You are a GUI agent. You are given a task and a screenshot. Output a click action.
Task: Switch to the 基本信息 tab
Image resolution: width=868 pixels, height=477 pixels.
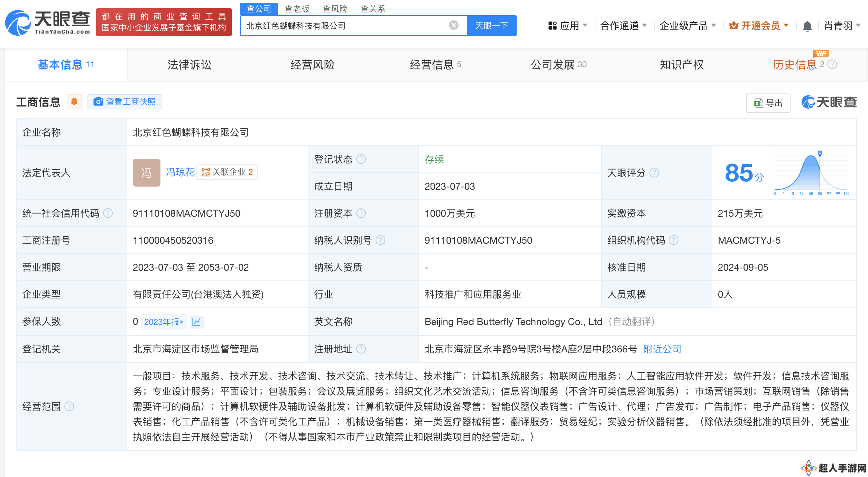point(66,65)
